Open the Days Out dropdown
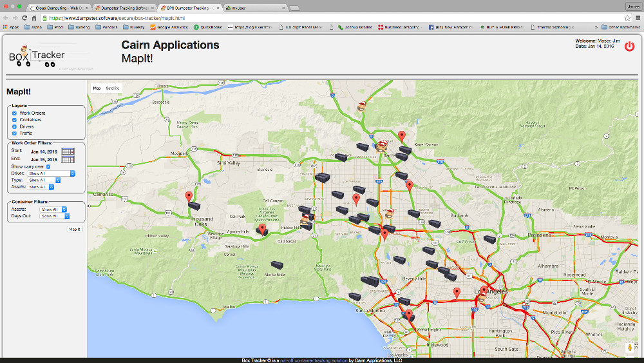Image resolution: width=644 pixels, height=363 pixels. click(x=55, y=216)
